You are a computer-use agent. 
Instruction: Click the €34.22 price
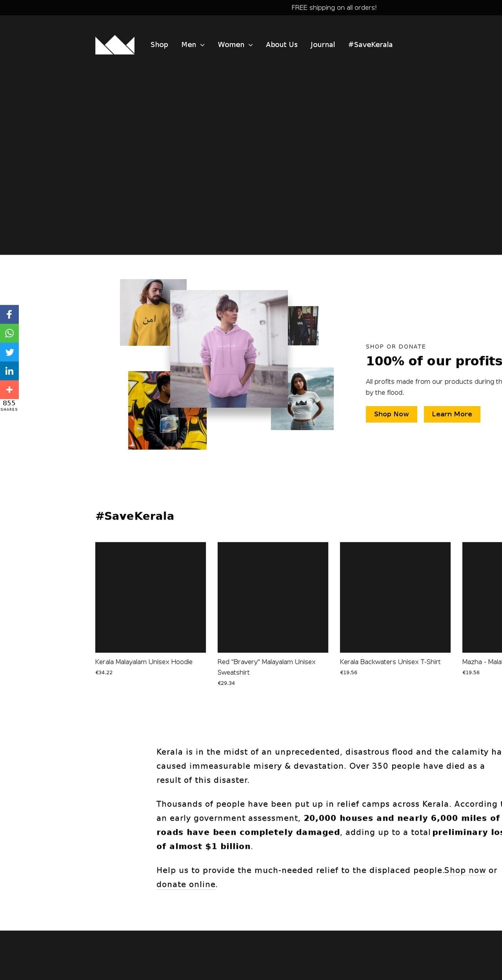(104, 673)
